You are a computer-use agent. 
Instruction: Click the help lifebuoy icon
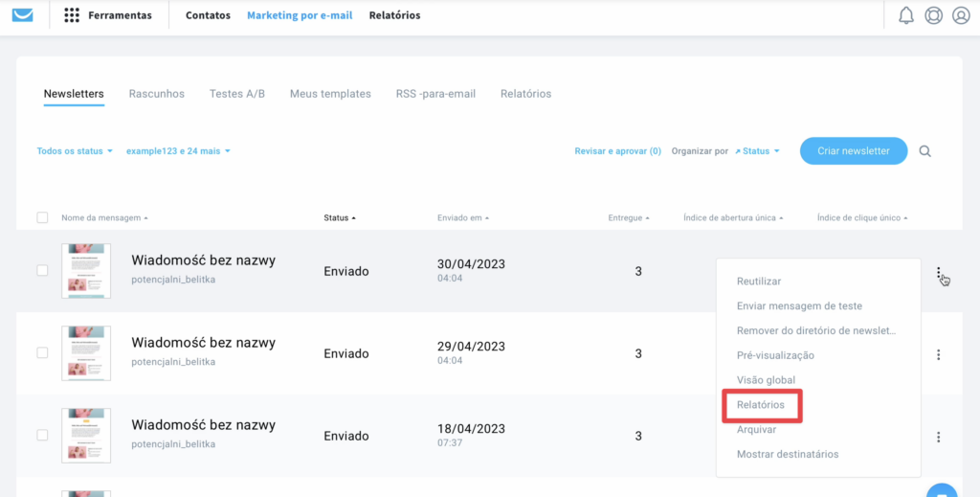[933, 15]
